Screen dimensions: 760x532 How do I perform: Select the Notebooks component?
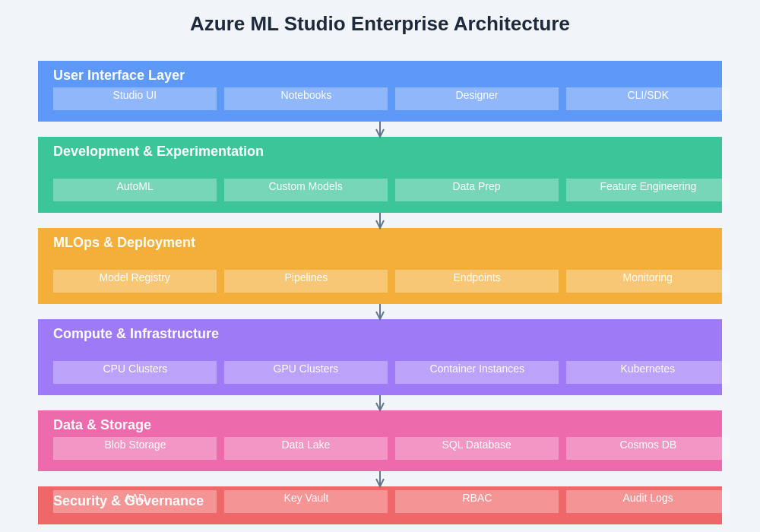[306, 99]
